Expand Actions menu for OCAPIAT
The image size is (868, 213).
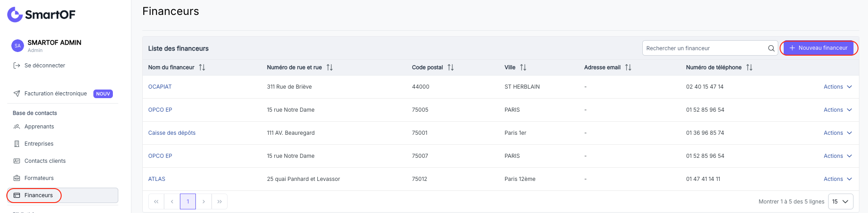838,87
